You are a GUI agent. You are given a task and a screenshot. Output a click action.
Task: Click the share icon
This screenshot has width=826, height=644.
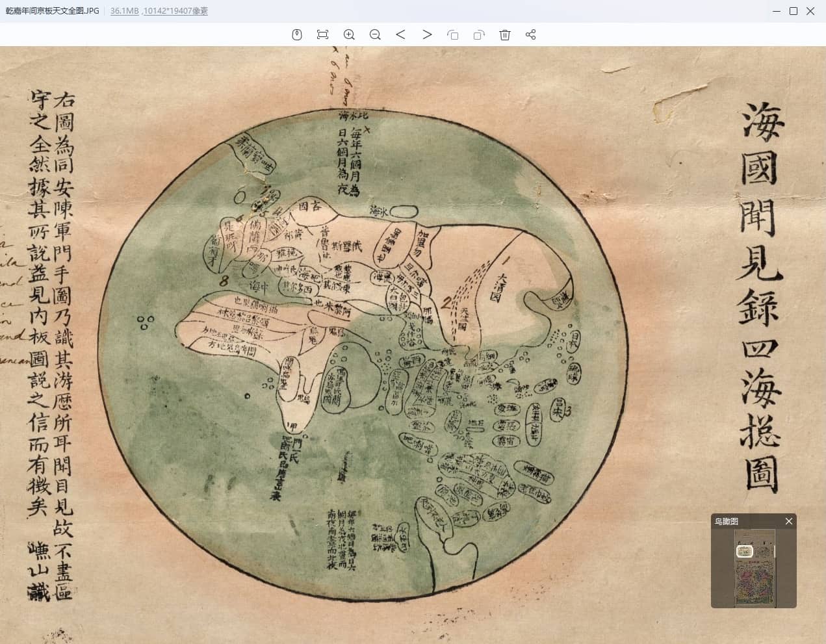530,34
